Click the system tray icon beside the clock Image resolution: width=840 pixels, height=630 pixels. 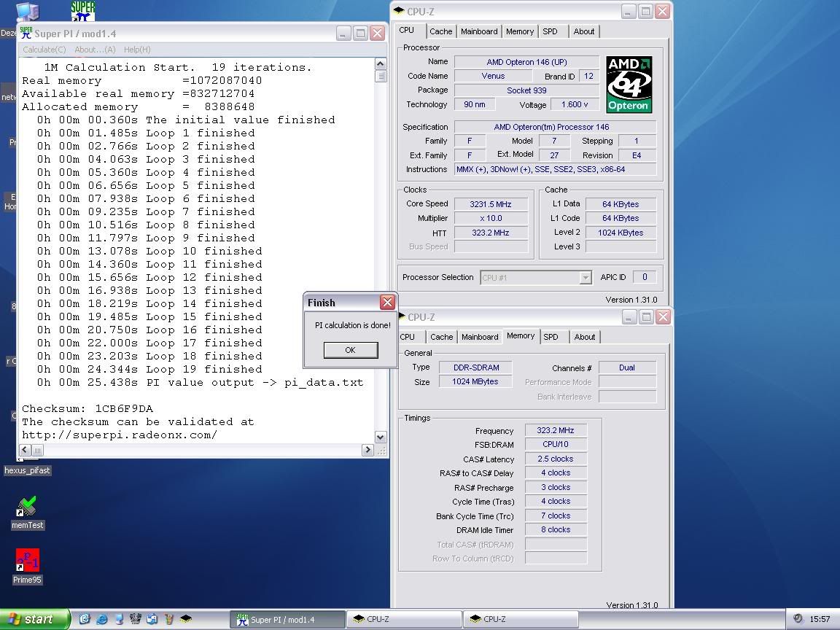pyautogui.click(x=798, y=619)
